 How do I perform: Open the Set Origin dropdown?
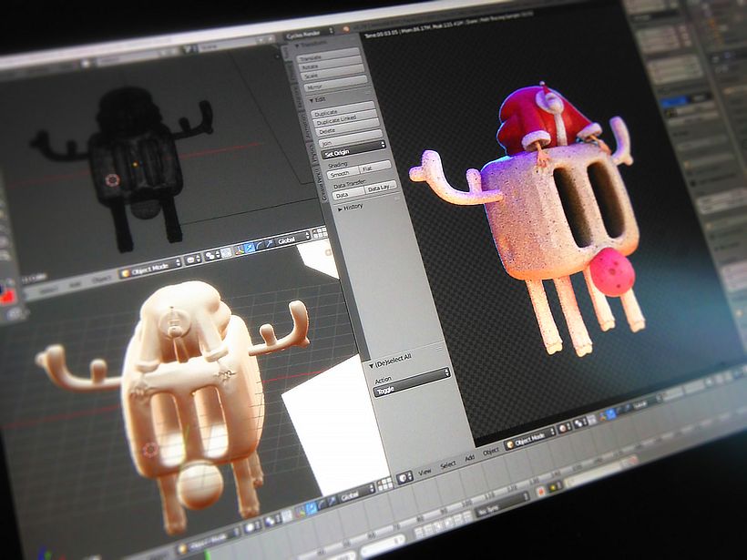tap(353, 149)
